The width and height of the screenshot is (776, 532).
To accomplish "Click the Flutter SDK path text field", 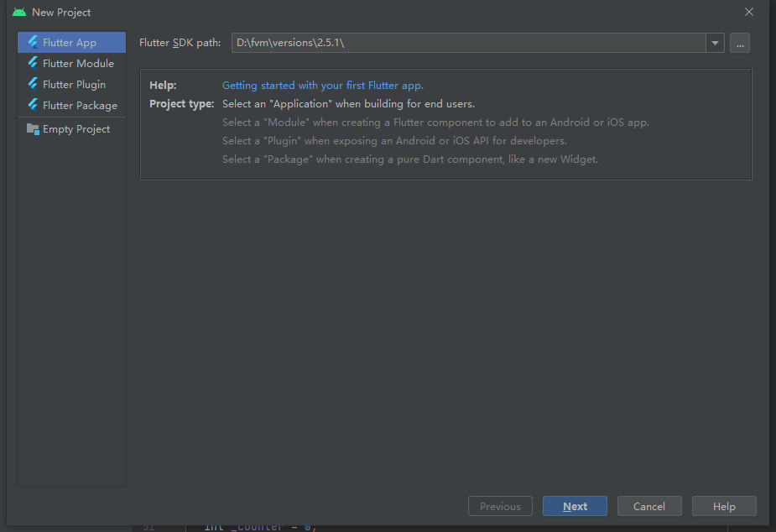I will [469, 43].
